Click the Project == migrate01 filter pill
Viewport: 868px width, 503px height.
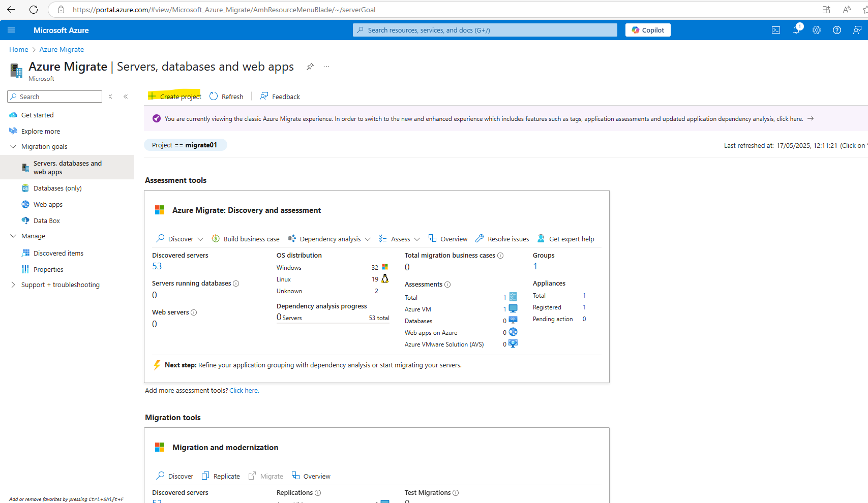(185, 145)
